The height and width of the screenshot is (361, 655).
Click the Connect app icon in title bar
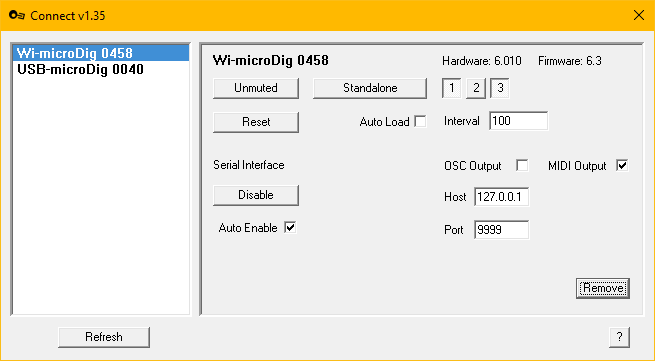pos(17,15)
